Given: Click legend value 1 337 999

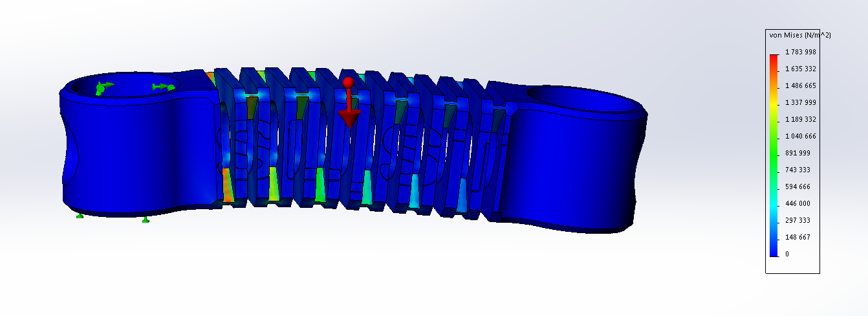Looking at the screenshot, I should pyautogui.click(x=801, y=102).
